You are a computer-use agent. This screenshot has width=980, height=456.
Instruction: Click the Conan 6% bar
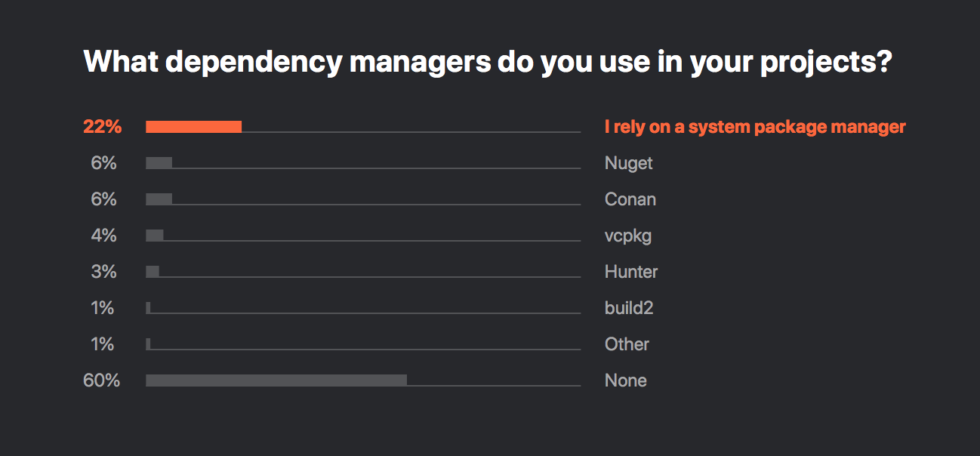(159, 199)
